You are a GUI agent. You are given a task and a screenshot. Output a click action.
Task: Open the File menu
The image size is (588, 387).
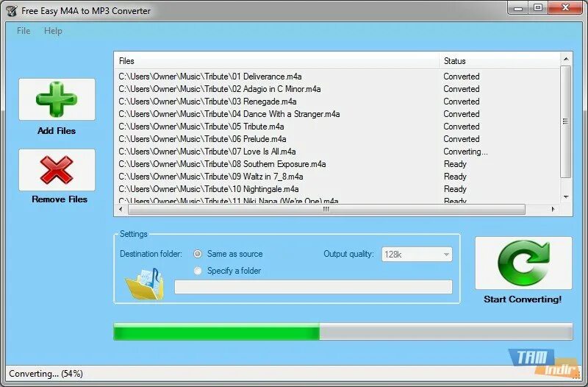coord(24,31)
